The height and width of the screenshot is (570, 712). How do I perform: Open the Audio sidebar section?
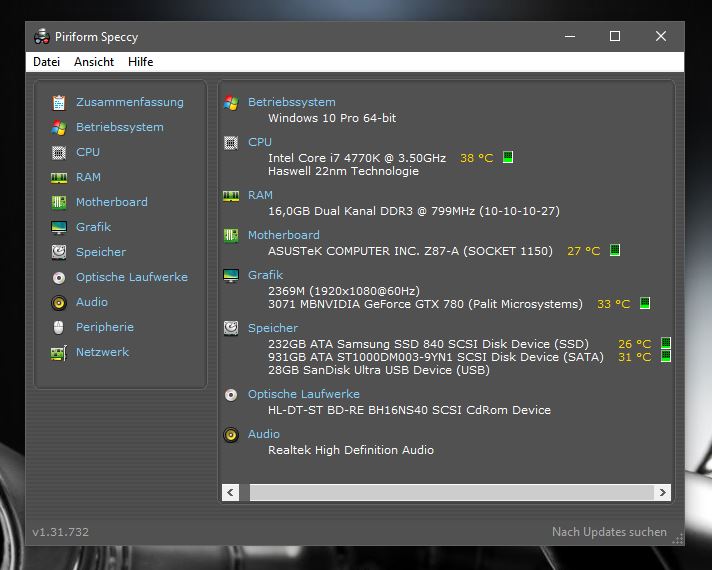tap(92, 302)
